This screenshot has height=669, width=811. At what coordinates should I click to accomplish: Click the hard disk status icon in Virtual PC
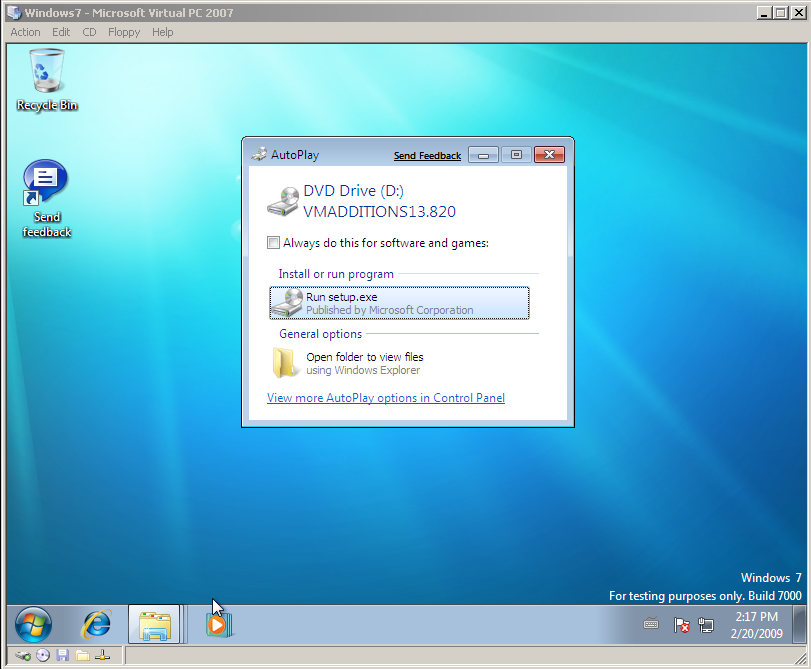(23, 656)
